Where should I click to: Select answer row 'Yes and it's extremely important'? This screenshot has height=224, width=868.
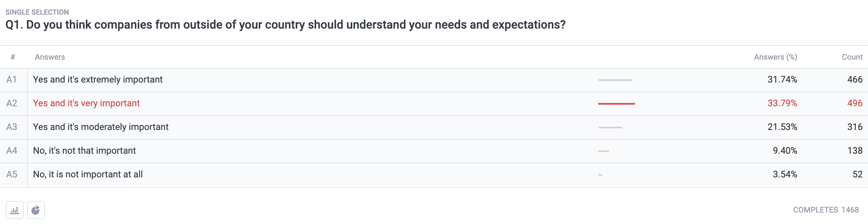[x=434, y=80]
